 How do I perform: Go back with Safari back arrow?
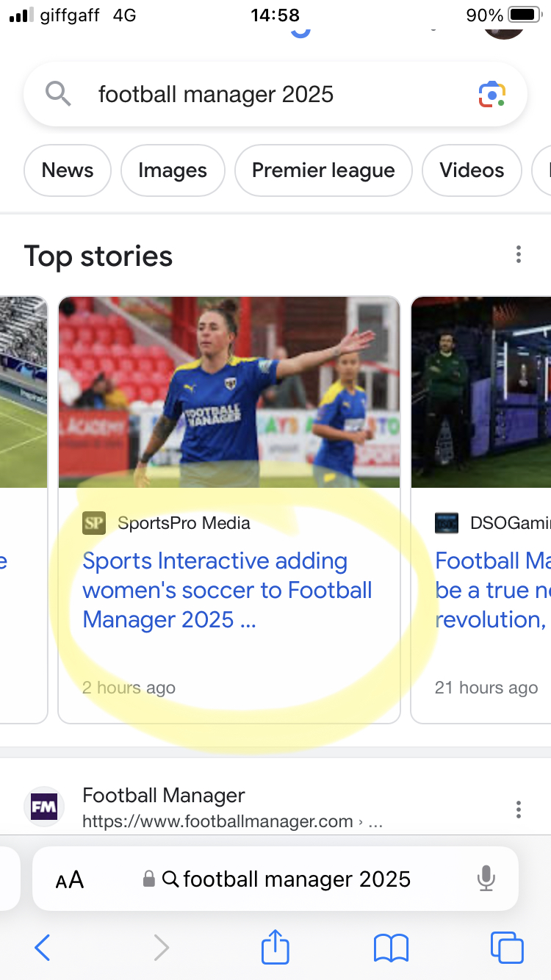click(x=43, y=948)
